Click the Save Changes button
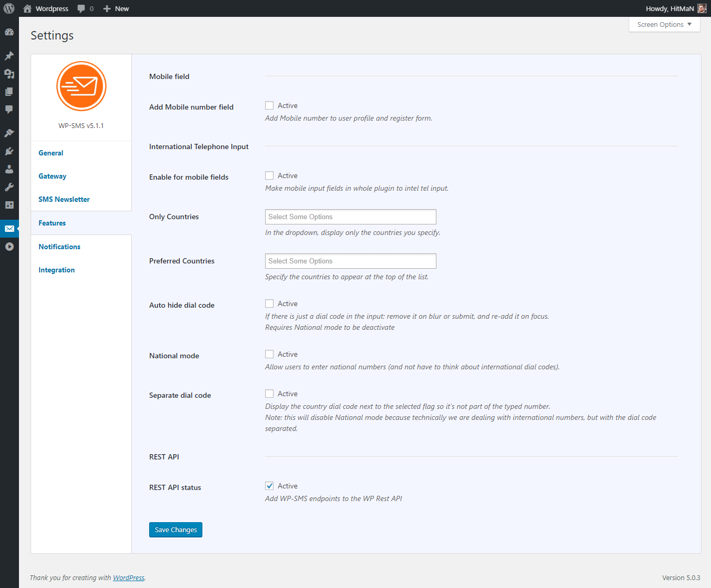711x588 pixels. pyautogui.click(x=176, y=530)
